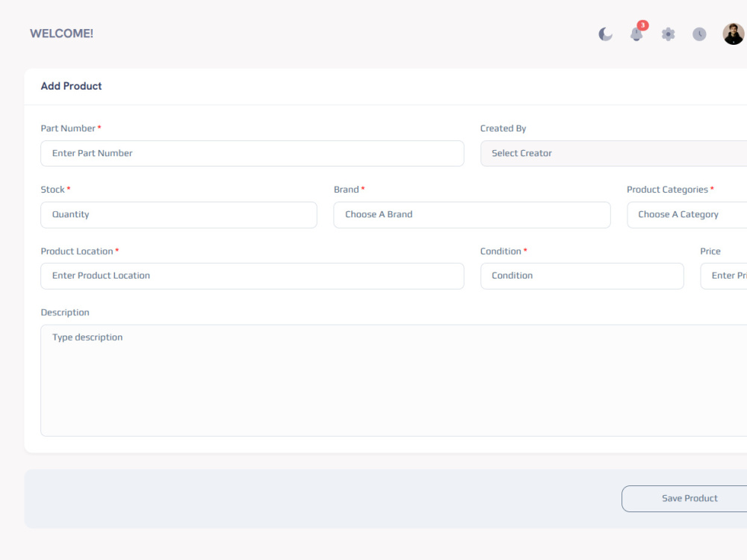Toggle dark mode with the moon icon
747x560 pixels.
(x=605, y=34)
